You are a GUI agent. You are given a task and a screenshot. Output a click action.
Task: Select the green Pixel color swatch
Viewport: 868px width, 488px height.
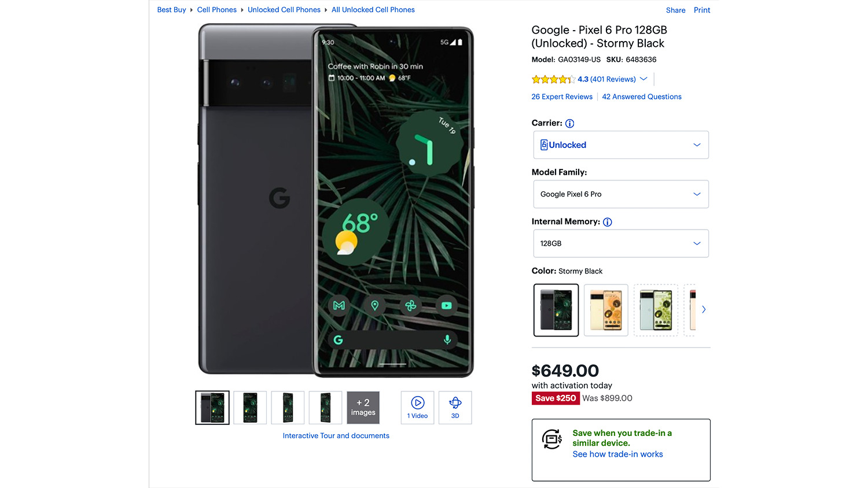tap(656, 310)
